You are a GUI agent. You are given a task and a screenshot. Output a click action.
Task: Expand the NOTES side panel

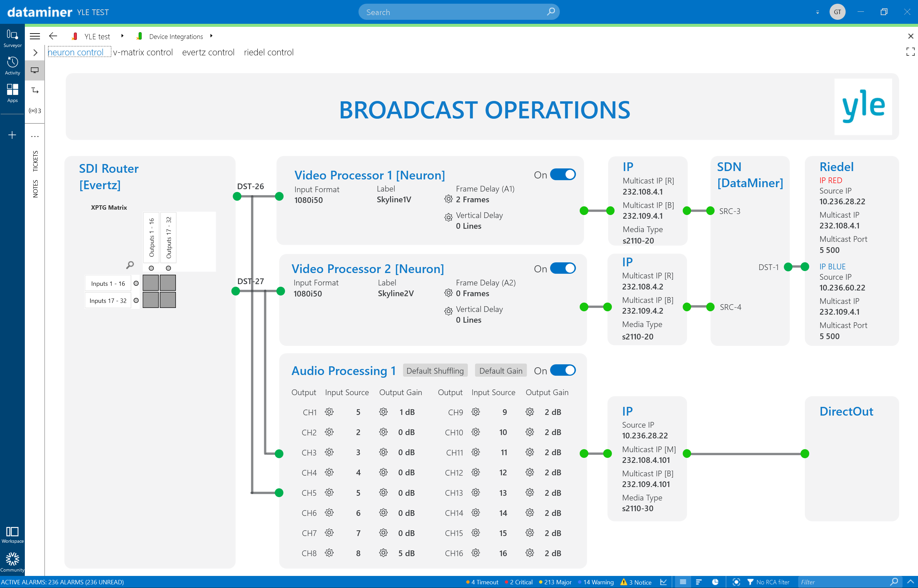pyautogui.click(x=35, y=189)
